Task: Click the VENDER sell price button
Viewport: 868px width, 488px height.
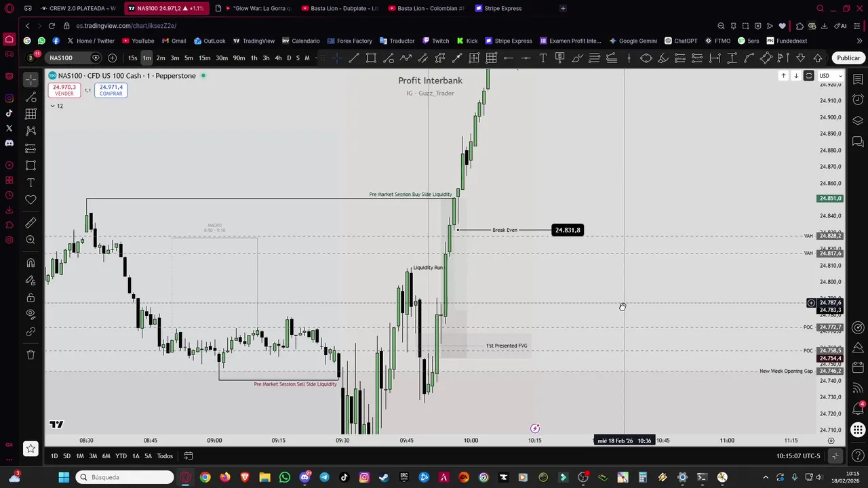Action: (64, 90)
